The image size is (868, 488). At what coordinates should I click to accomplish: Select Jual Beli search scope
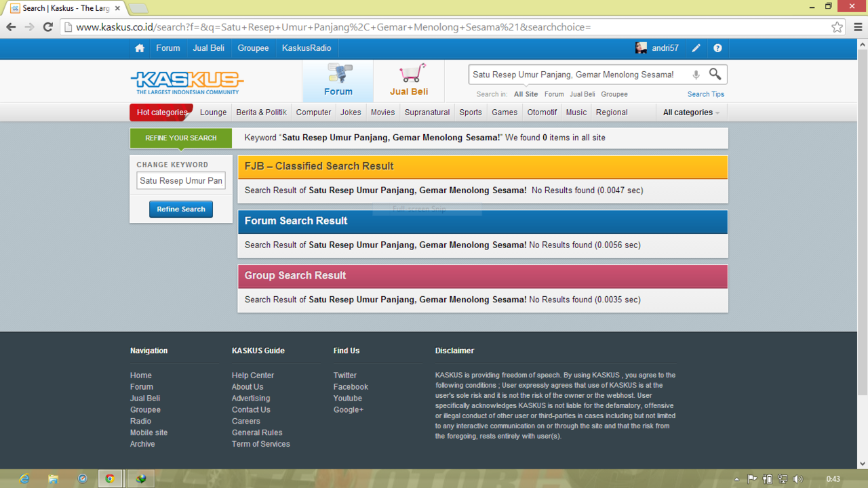[x=583, y=94]
